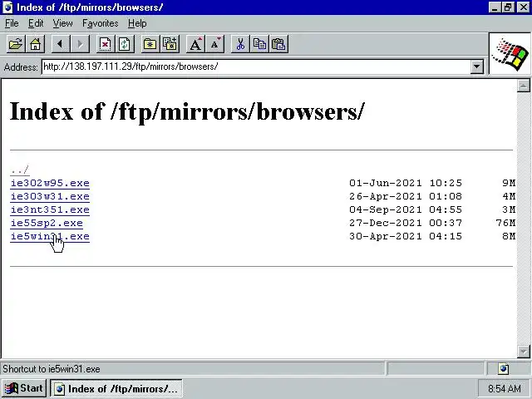Navigate Back with the left arrow
This screenshot has height=399, width=532.
click(x=61, y=44)
